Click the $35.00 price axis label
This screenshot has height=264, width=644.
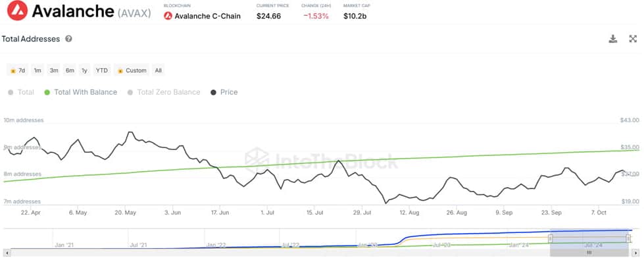click(x=630, y=147)
